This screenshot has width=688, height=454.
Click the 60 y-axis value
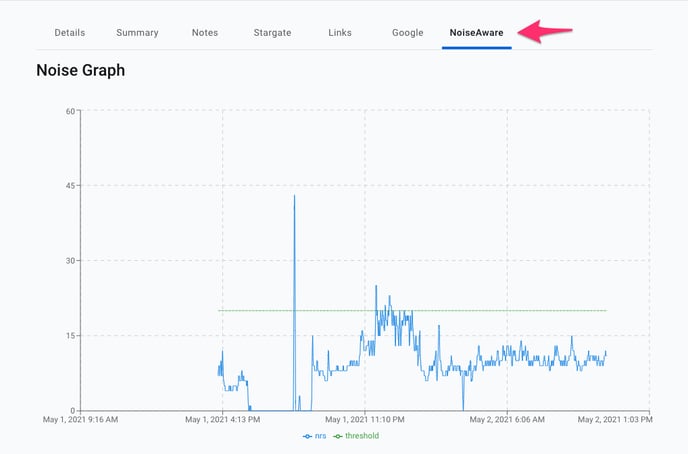tap(70, 111)
